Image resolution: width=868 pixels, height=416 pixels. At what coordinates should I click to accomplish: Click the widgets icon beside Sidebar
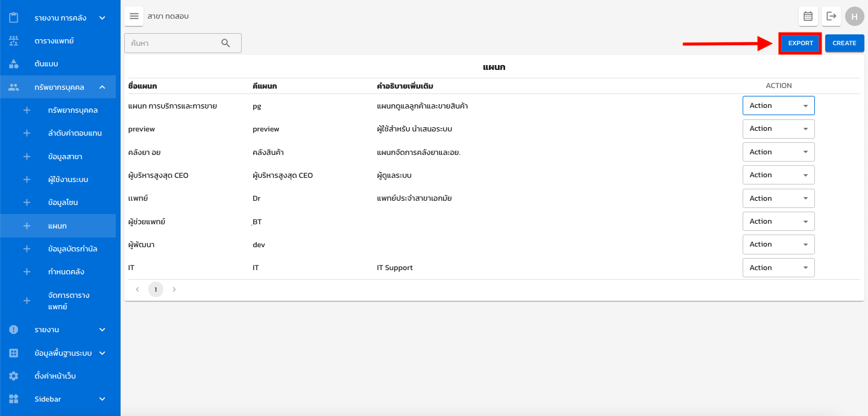pos(14,399)
